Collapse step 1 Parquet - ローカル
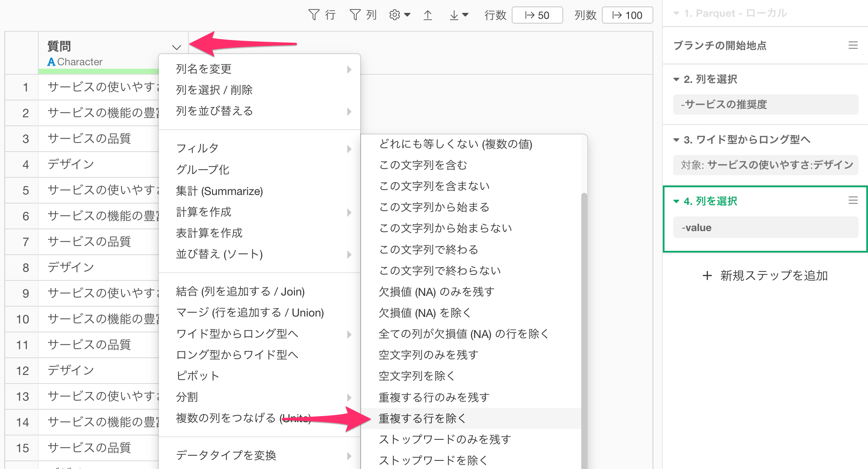Viewport: 868px width, 469px height. click(x=676, y=13)
